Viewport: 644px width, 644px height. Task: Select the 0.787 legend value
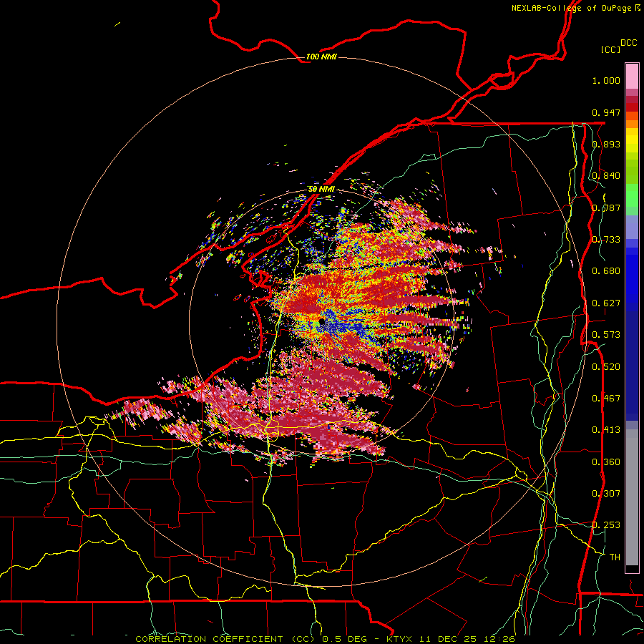click(606, 208)
